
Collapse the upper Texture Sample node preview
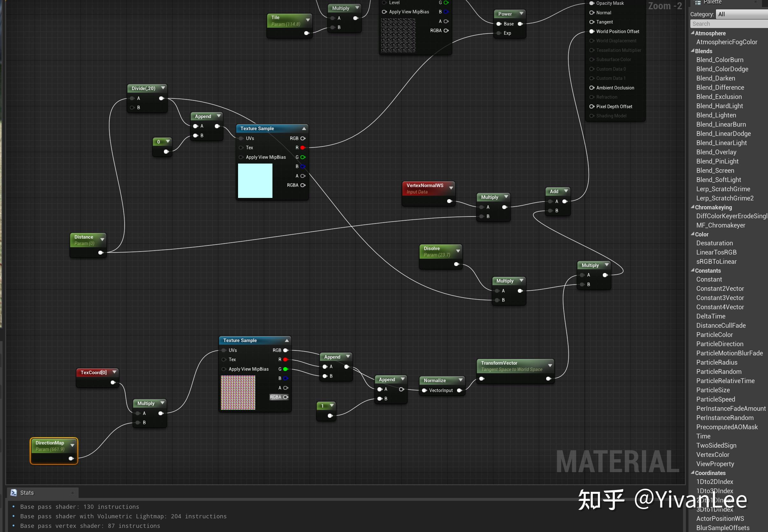[304, 129]
